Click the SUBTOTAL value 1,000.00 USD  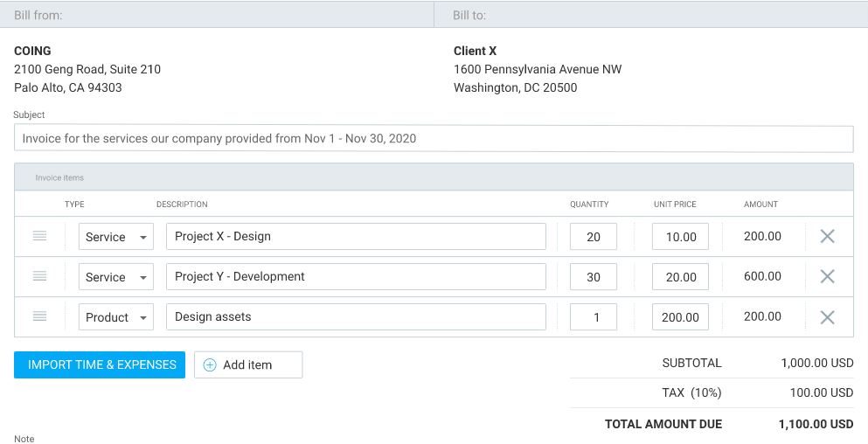click(817, 364)
